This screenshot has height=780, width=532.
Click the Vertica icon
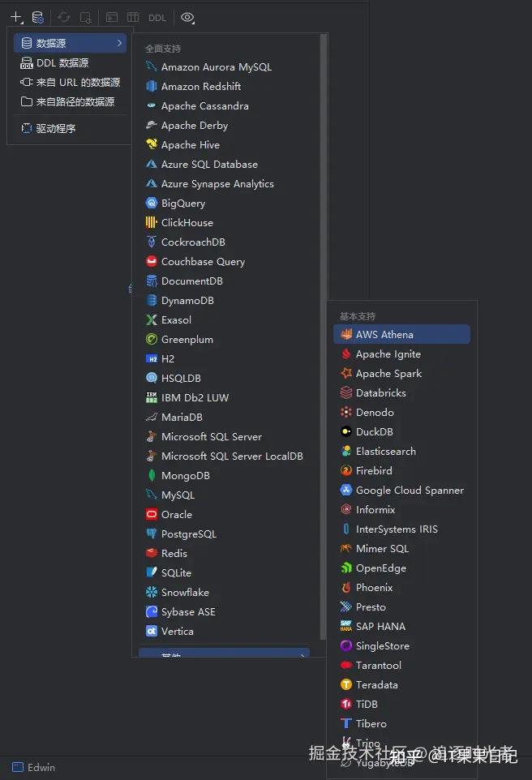tap(152, 631)
